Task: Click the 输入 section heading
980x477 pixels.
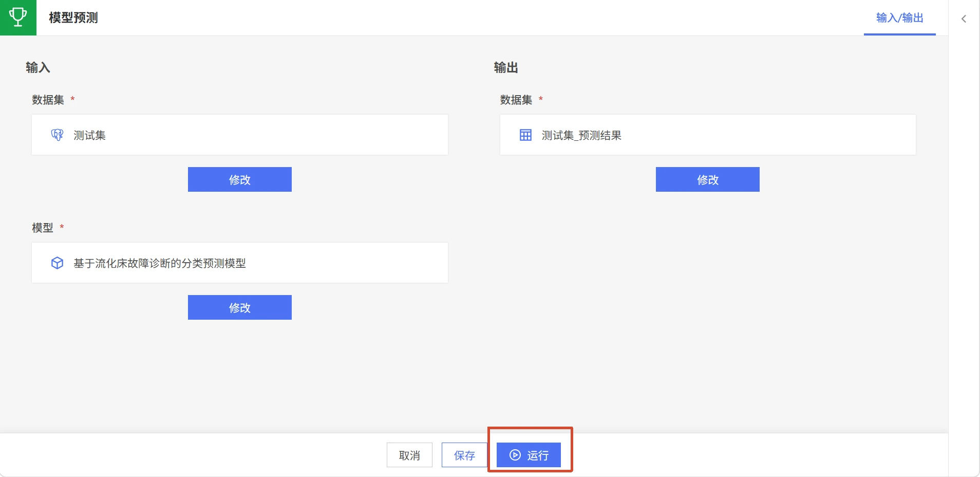Action: pyautogui.click(x=38, y=67)
